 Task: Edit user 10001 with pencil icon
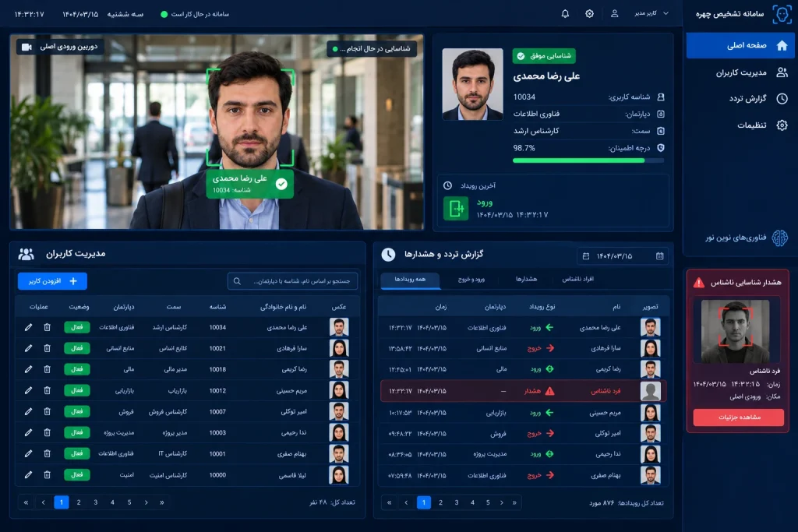click(28, 453)
